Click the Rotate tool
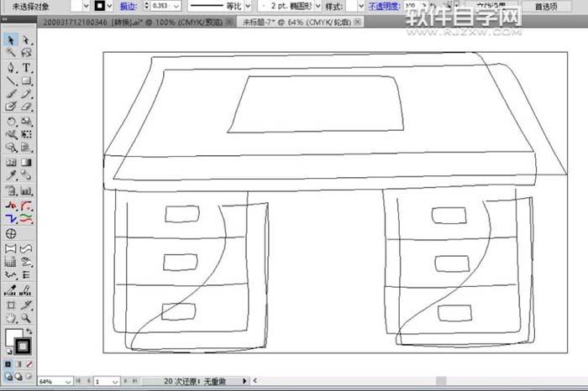This screenshot has width=588, height=391. (x=11, y=122)
